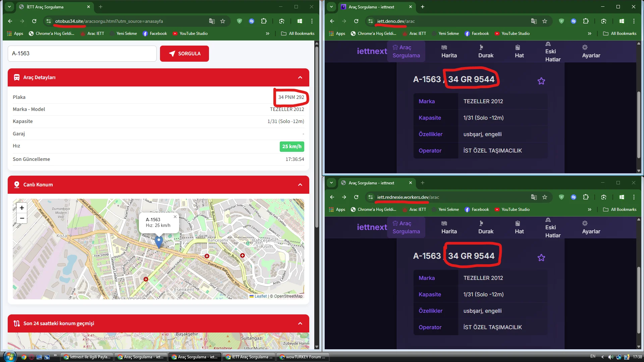Zoom out on the live location map

tap(22, 218)
